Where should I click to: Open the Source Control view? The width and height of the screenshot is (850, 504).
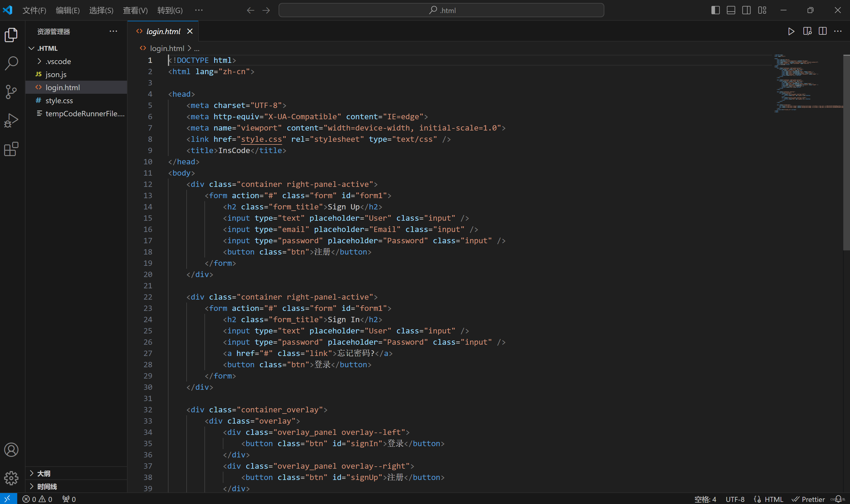point(11,92)
